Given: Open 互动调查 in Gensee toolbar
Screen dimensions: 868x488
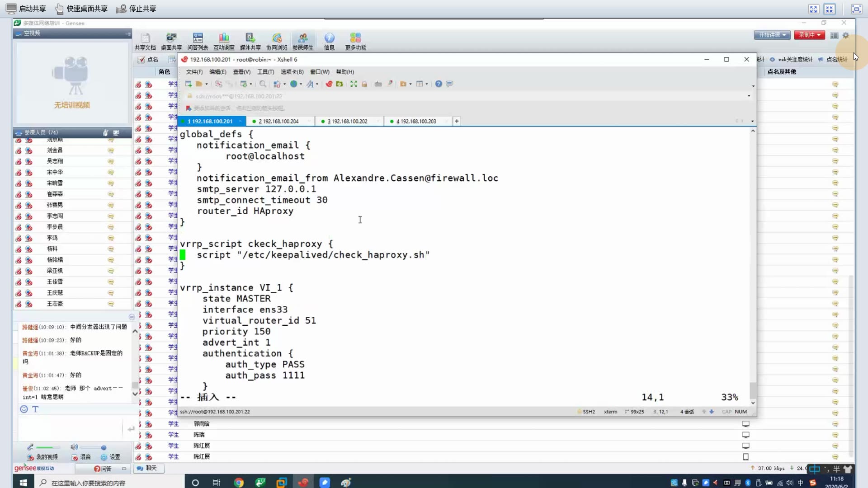Looking at the screenshot, I should click(x=224, y=42).
